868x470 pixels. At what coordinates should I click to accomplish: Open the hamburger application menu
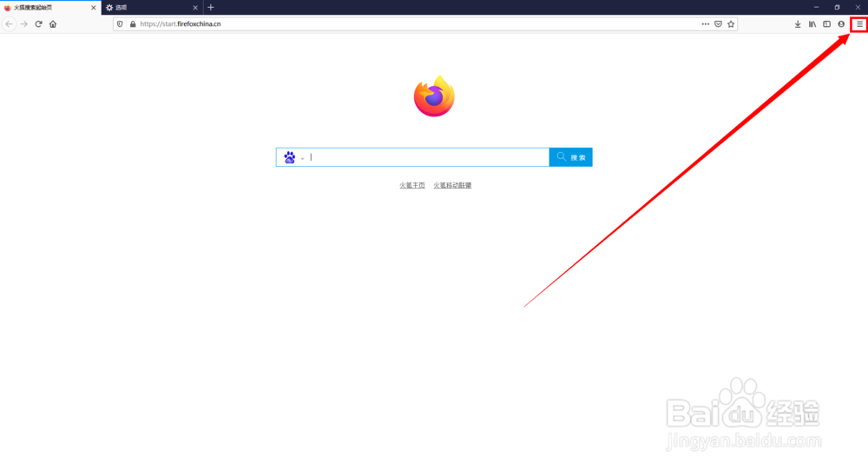click(x=859, y=23)
